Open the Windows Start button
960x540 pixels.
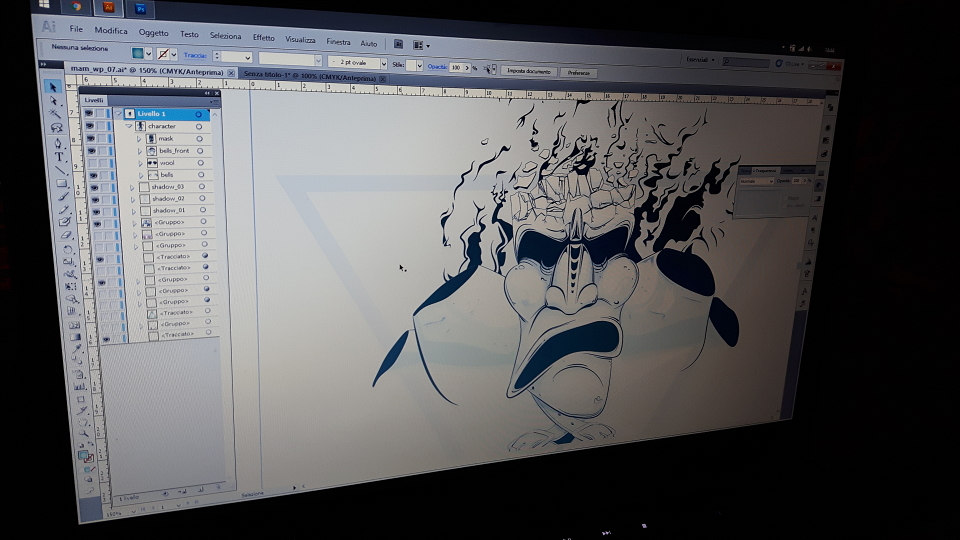(x=44, y=4)
